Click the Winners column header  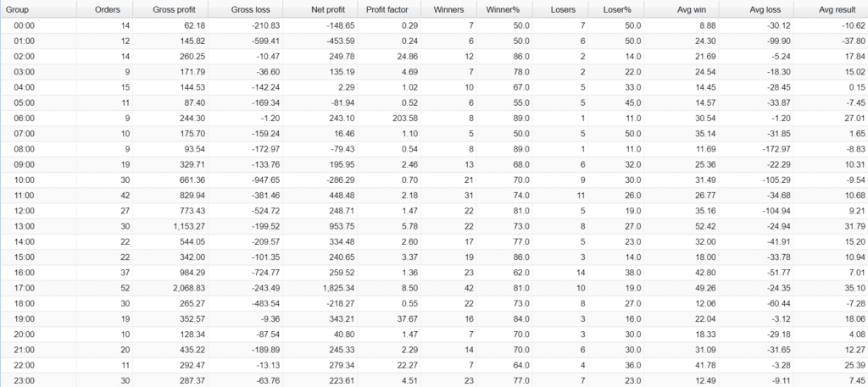pyautogui.click(x=449, y=9)
